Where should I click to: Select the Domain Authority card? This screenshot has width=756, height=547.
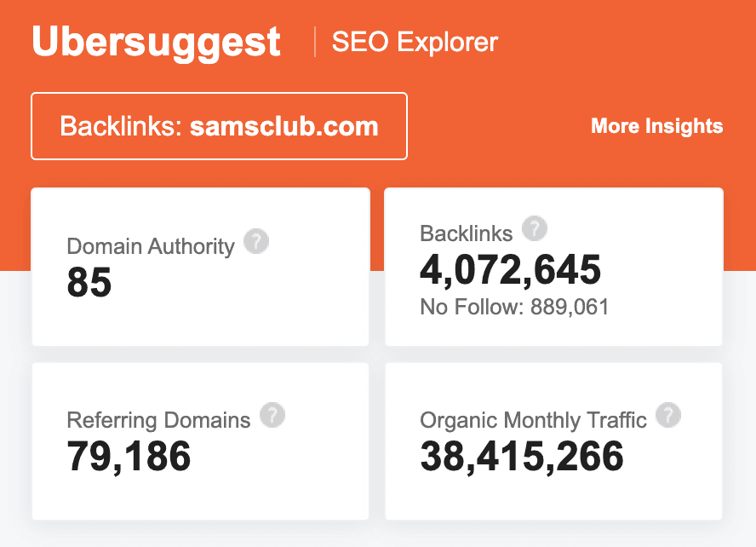click(200, 267)
